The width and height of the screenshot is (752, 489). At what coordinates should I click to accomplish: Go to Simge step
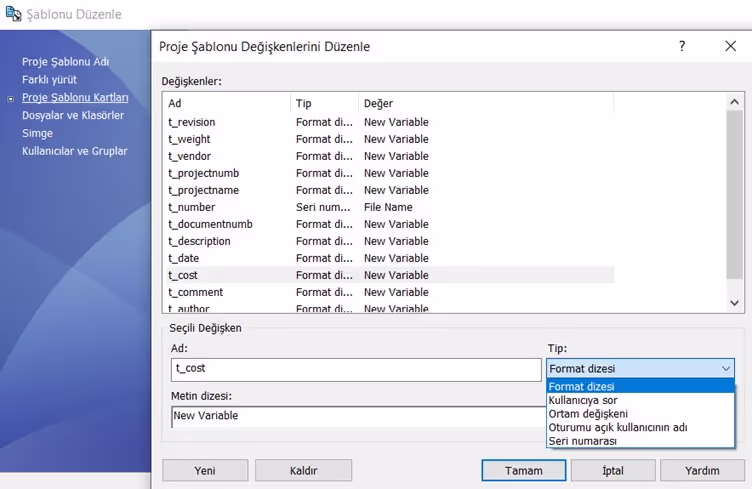[37, 133]
